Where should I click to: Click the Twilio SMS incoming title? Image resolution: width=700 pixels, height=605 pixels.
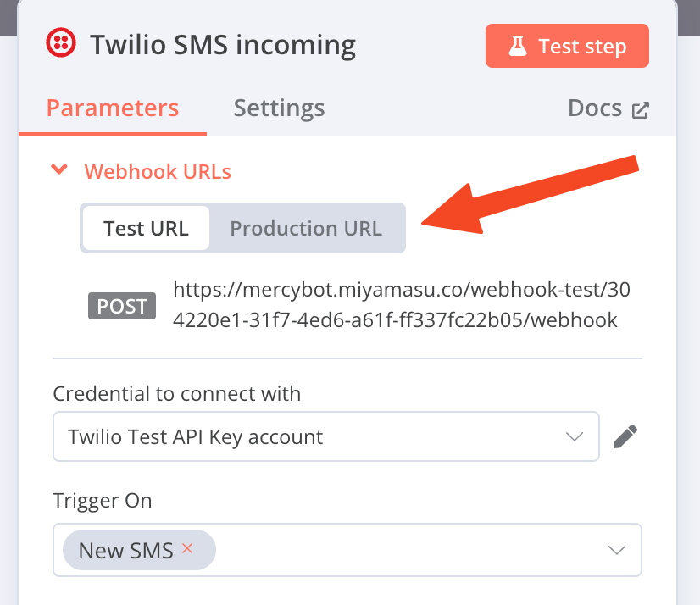coord(223,45)
